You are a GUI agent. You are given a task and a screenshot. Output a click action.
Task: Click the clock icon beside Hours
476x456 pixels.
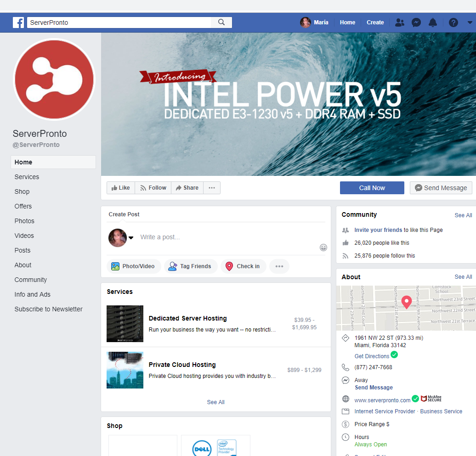(x=346, y=437)
